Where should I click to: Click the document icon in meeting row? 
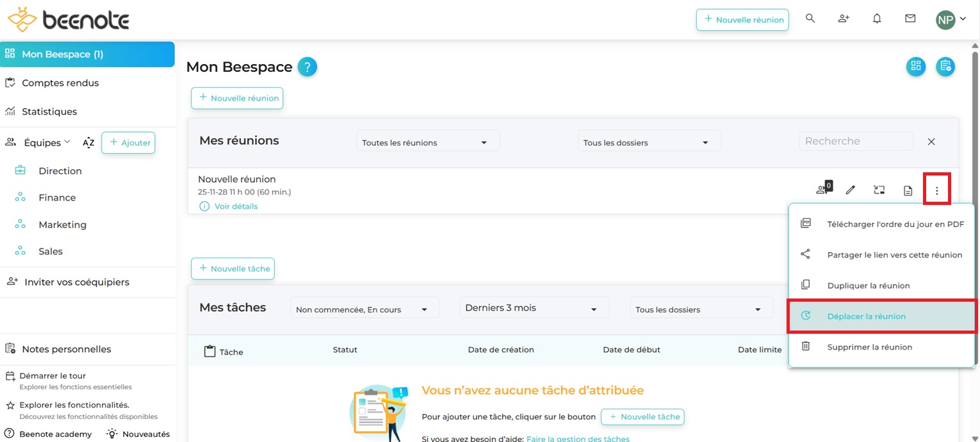908,190
